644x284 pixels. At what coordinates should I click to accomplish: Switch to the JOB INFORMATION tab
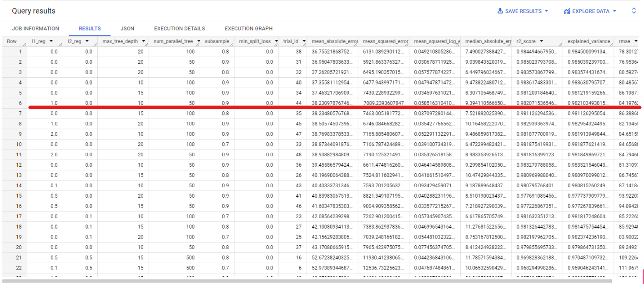35,28
